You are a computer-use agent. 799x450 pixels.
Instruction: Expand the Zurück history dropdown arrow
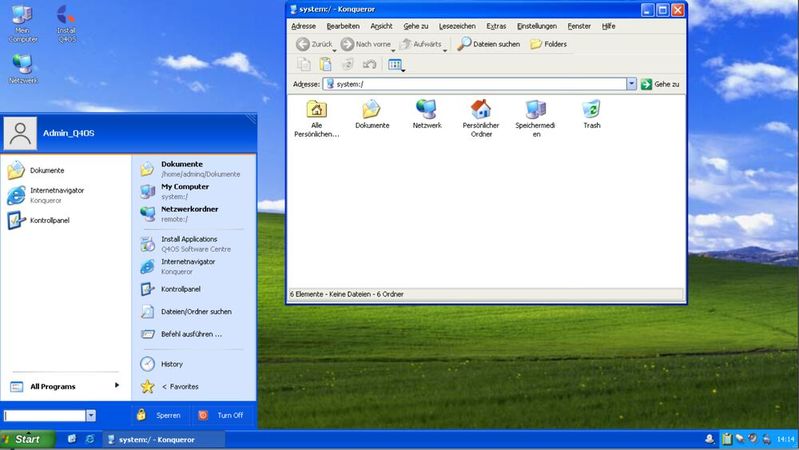click(x=335, y=50)
